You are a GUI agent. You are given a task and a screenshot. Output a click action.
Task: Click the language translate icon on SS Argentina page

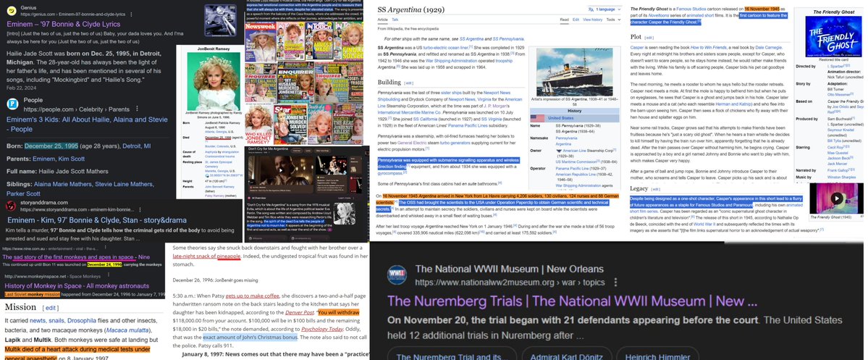tap(591, 9)
